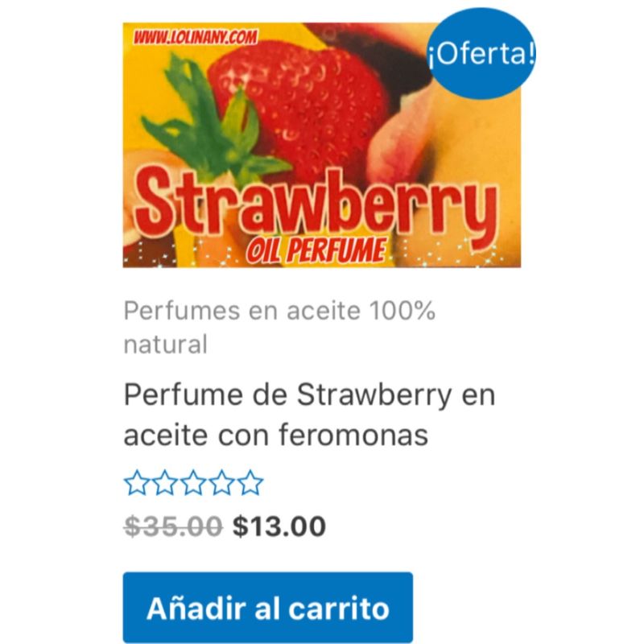Choose the third rating star

[193, 483]
